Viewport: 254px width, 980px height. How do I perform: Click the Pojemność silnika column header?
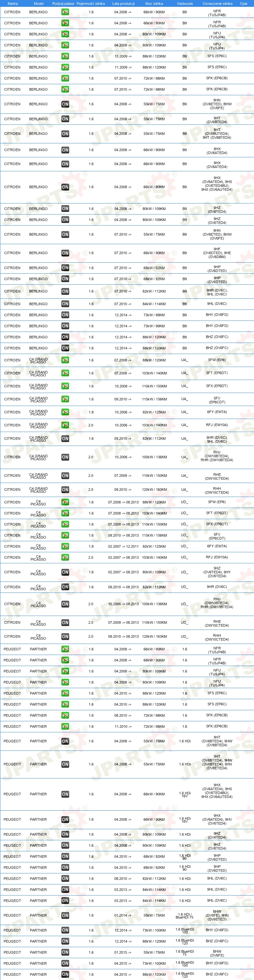(91, 4)
